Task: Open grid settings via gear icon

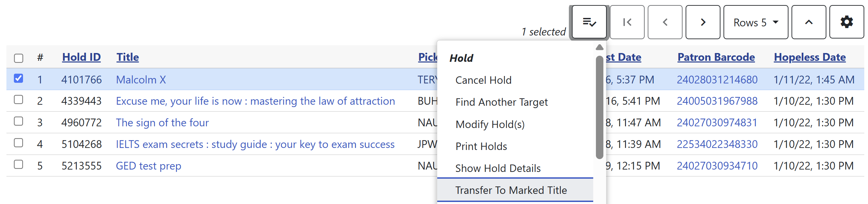Action: (847, 22)
